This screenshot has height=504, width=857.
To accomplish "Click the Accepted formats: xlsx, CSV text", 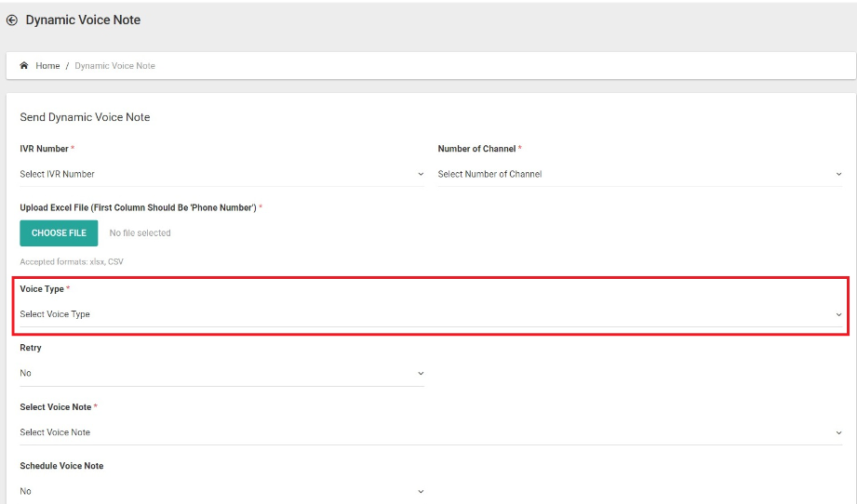I will (72, 261).
